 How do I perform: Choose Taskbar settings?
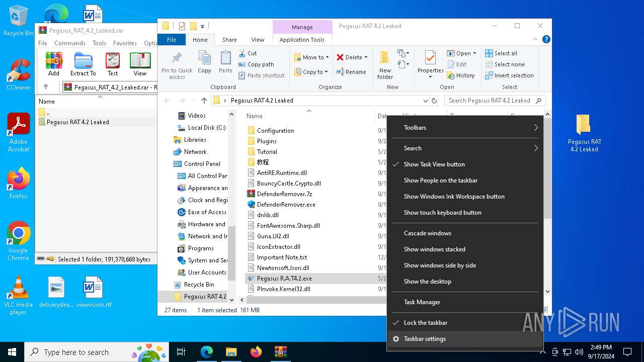pos(465,339)
